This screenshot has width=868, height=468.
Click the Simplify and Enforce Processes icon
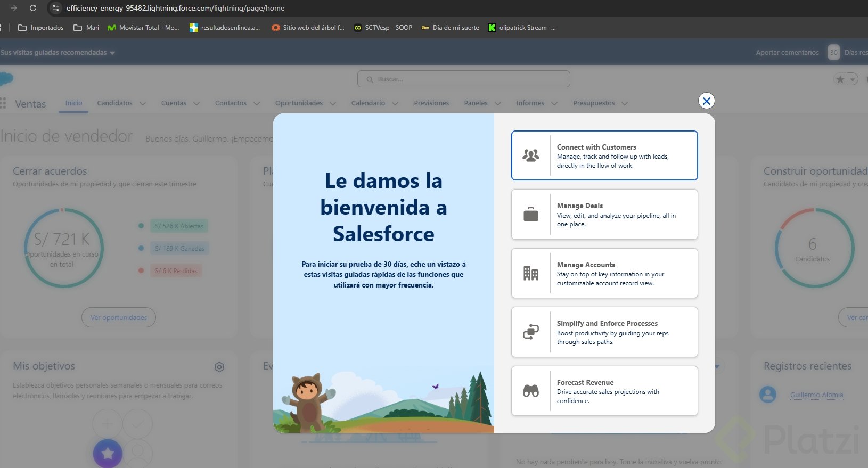531,332
